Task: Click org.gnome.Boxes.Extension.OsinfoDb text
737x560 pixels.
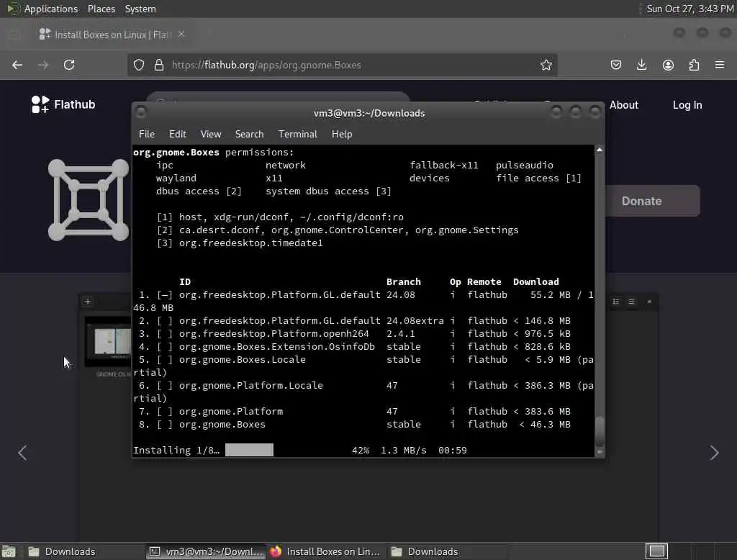Action: pyautogui.click(x=277, y=346)
